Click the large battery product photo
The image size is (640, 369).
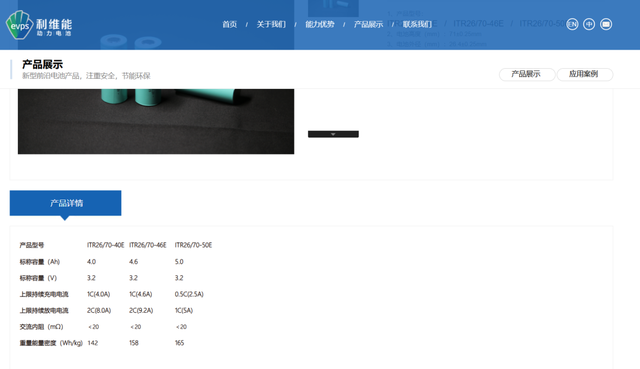click(x=156, y=121)
